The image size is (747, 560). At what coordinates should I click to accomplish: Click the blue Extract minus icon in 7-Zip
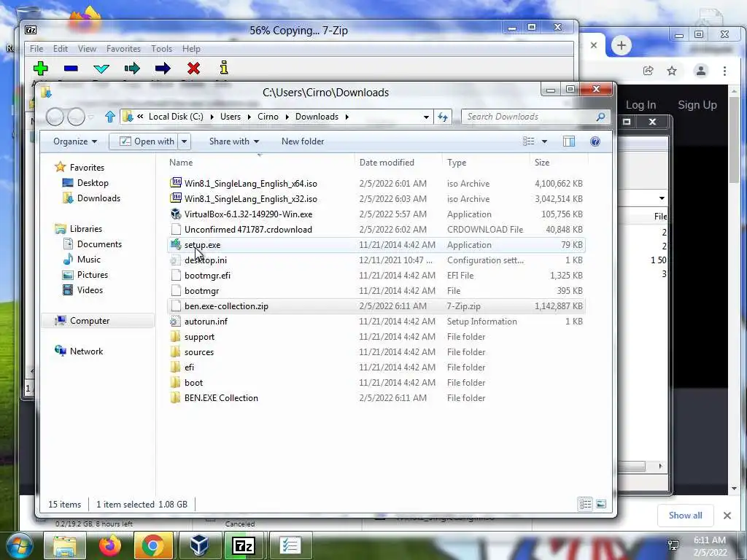[x=71, y=69]
